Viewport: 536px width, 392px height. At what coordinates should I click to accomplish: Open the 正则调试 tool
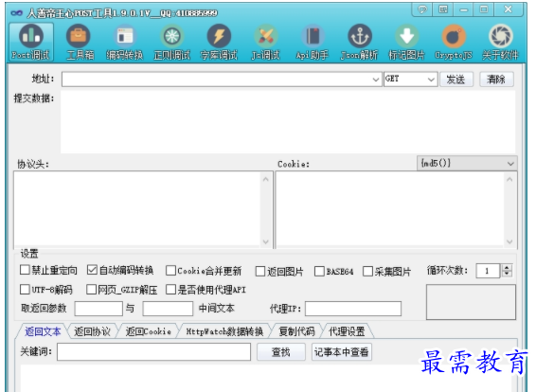(172, 42)
